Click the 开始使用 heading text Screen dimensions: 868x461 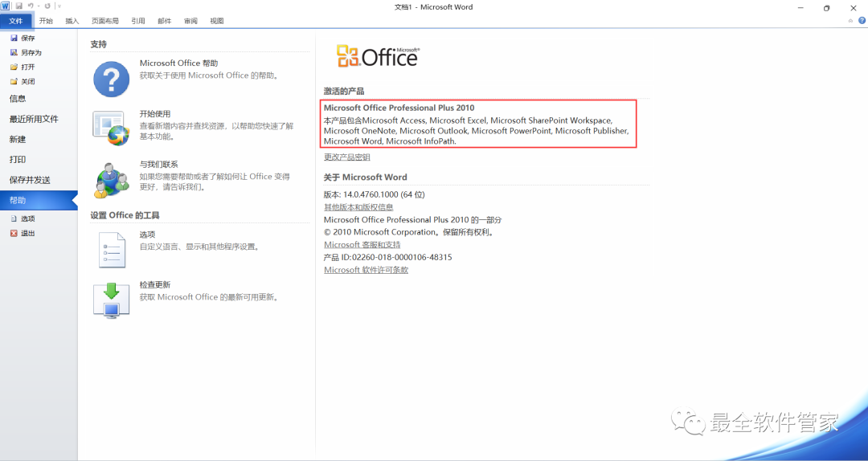[155, 114]
